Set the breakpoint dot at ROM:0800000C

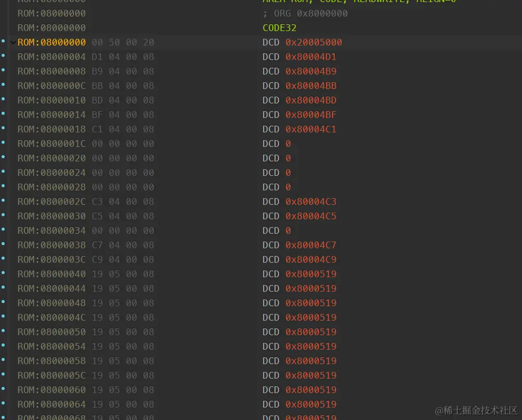(x=3, y=84)
